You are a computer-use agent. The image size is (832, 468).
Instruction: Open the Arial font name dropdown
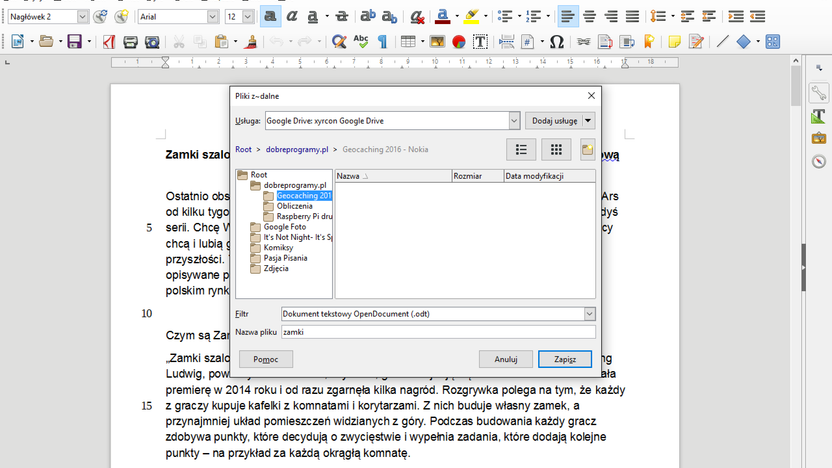212,16
